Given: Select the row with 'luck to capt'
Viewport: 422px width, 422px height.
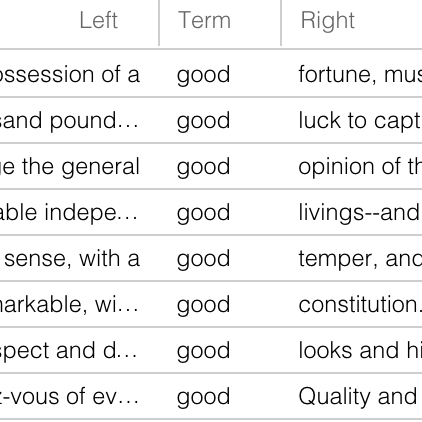Looking at the screenshot, I should click(211, 120).
